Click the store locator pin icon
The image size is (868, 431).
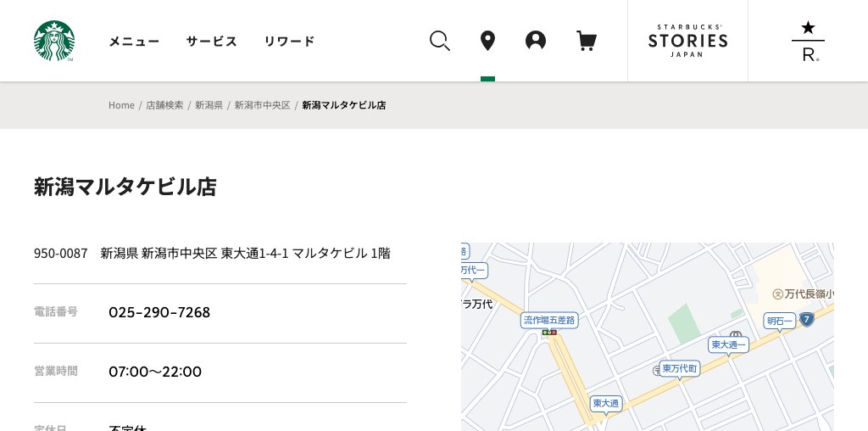tap(487, 41)
